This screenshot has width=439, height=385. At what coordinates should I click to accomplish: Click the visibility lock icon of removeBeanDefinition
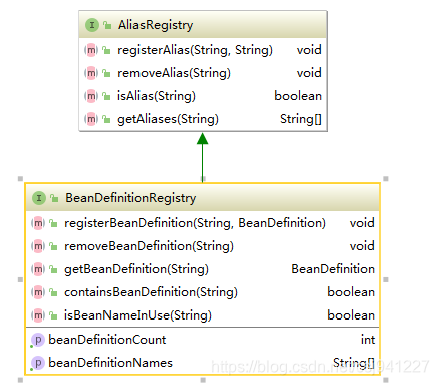point(53,246)
